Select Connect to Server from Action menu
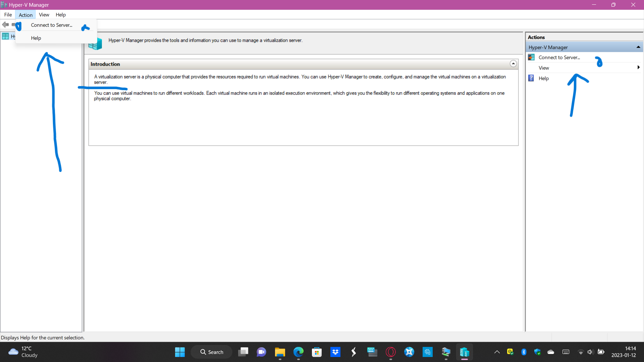 point(51,25)
